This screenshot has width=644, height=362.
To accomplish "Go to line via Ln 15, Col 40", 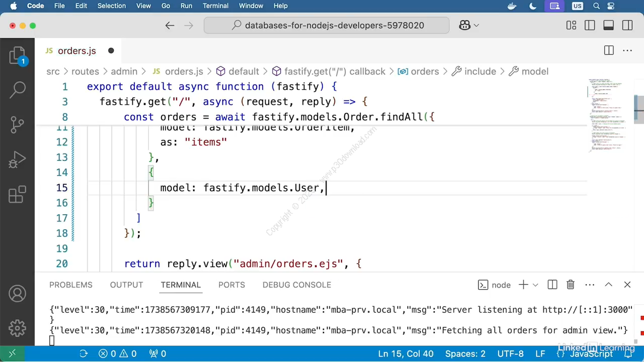I will [406, 353].
